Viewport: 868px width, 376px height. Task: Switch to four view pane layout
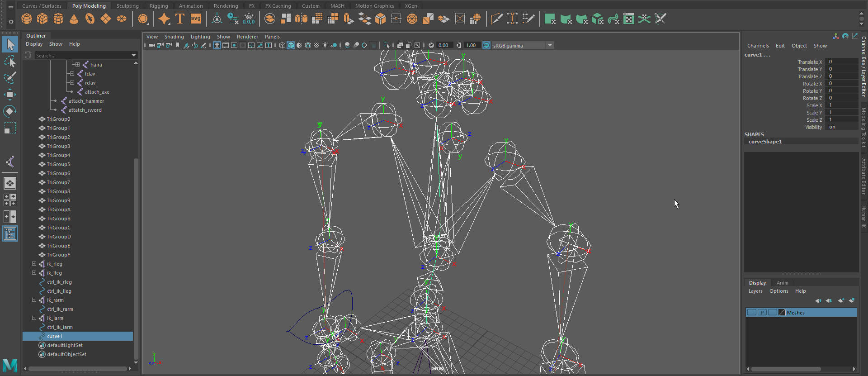click(10, 200)
